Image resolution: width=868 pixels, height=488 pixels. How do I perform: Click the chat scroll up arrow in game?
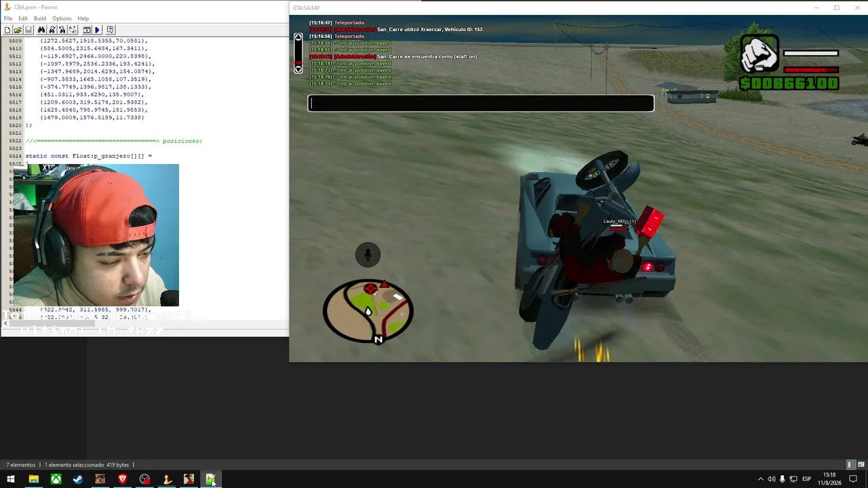[x=298, y=38]
